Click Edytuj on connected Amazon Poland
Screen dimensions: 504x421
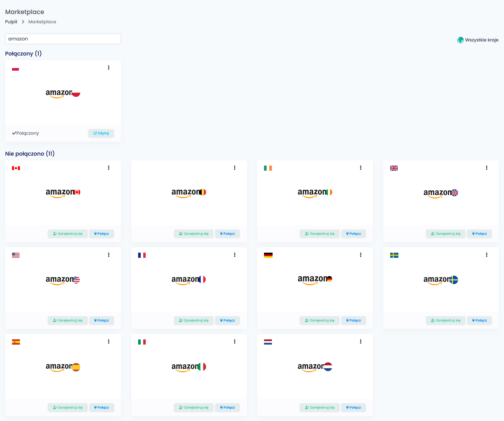click(x=101, y=133)
